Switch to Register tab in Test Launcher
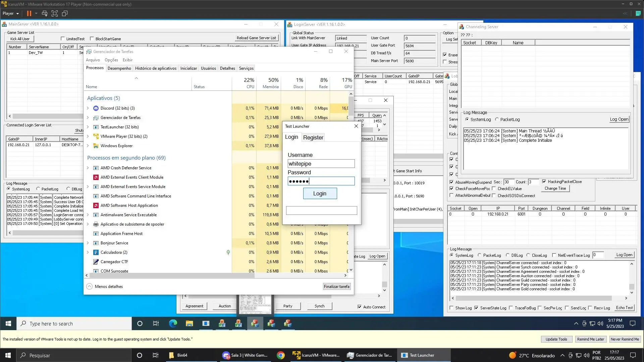The height and width of the screenshot is (362, 644). click(x=313, y=137)
